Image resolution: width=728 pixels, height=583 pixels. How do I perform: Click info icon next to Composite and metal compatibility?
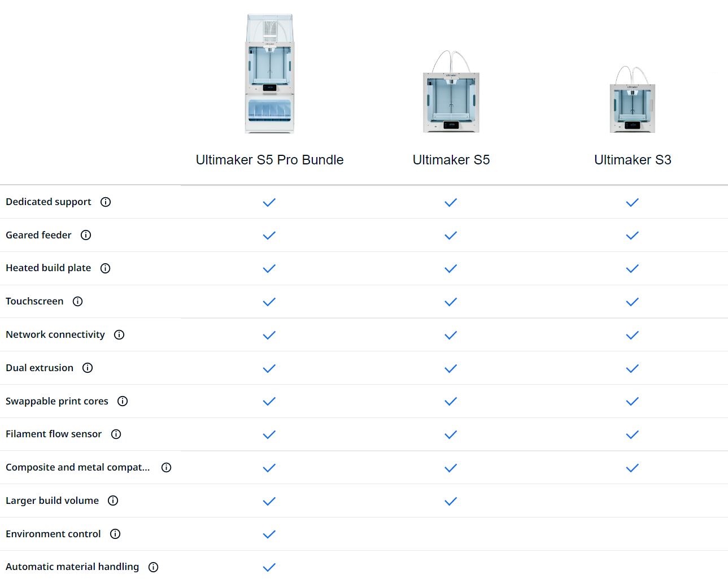pyautogui.click(x=167, y=468)
